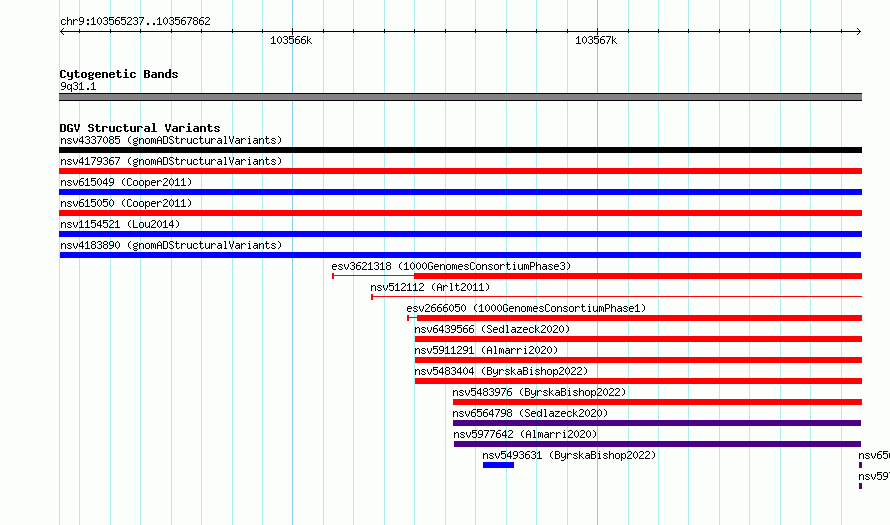The image size is (890, 525).
Task: Open the nsv4179367 (gnomADStructuralVariants) label
Action: click(x=171, y=161)
